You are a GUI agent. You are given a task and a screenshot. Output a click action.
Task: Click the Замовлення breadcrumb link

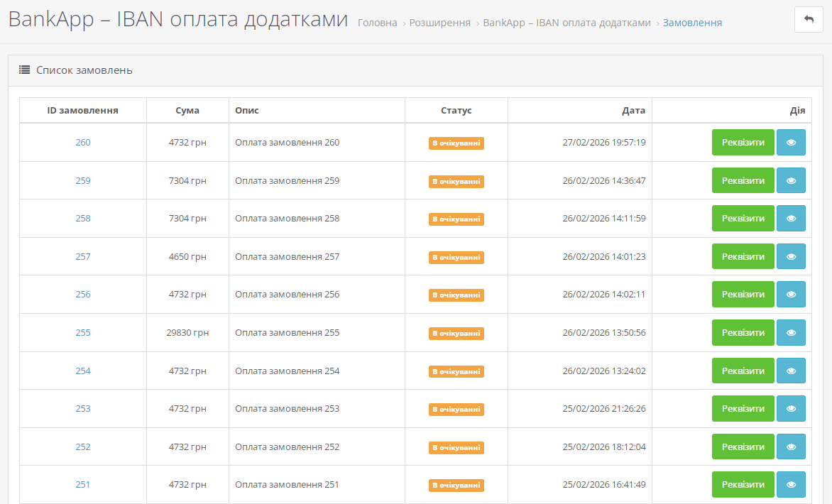click(692, 23)
